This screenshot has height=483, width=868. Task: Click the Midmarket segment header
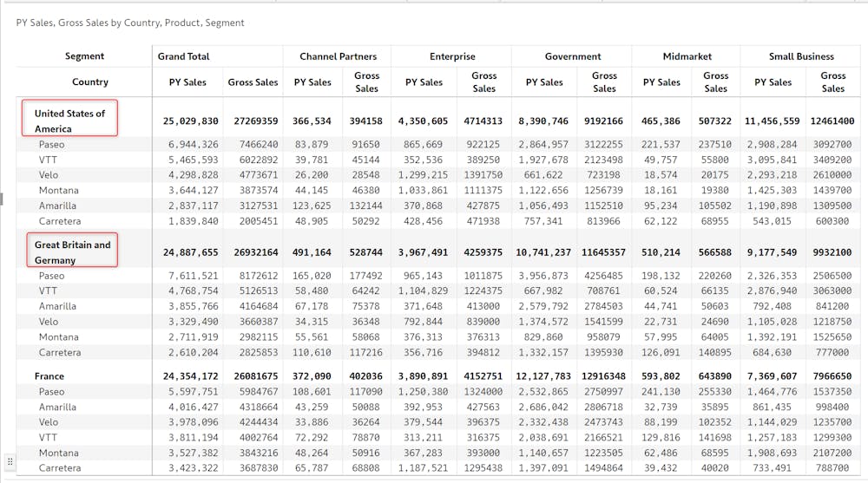687,56
